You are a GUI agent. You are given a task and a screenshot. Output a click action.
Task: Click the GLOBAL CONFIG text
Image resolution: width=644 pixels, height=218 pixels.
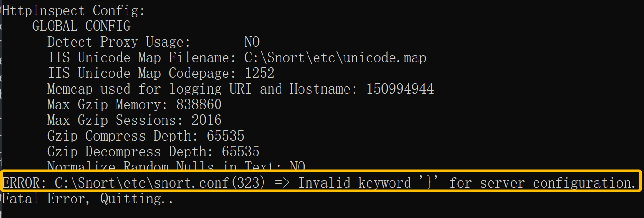[x=81, y=26]
